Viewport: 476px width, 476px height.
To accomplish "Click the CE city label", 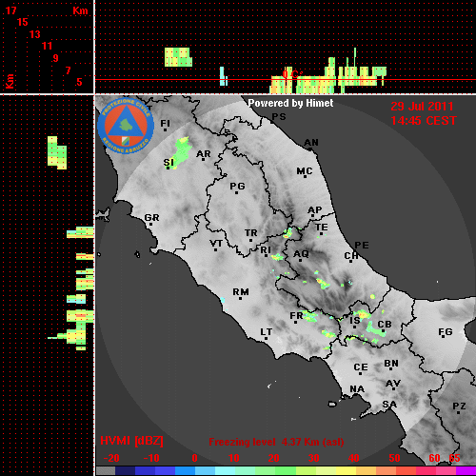I will click(x=361, y=367).
